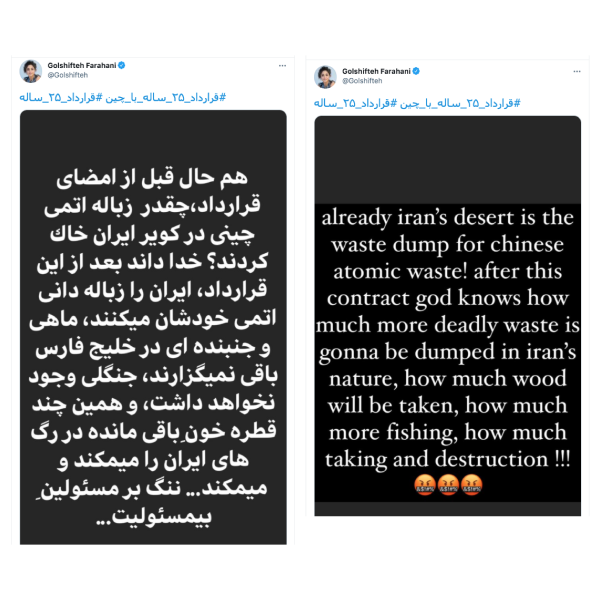Open Golshifteh Farahani name in left tweet
The width and height of the screenshot is (600, 600).
[x=82, y=65]
